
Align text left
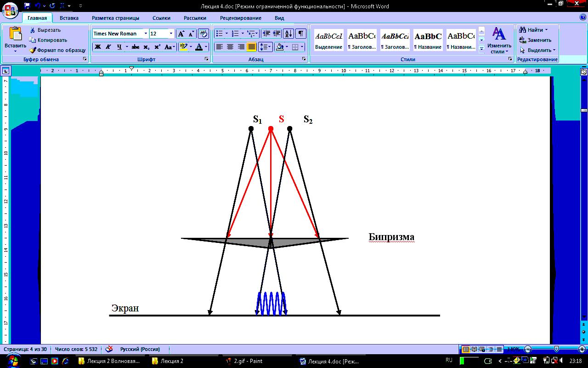tap(220, 47)
